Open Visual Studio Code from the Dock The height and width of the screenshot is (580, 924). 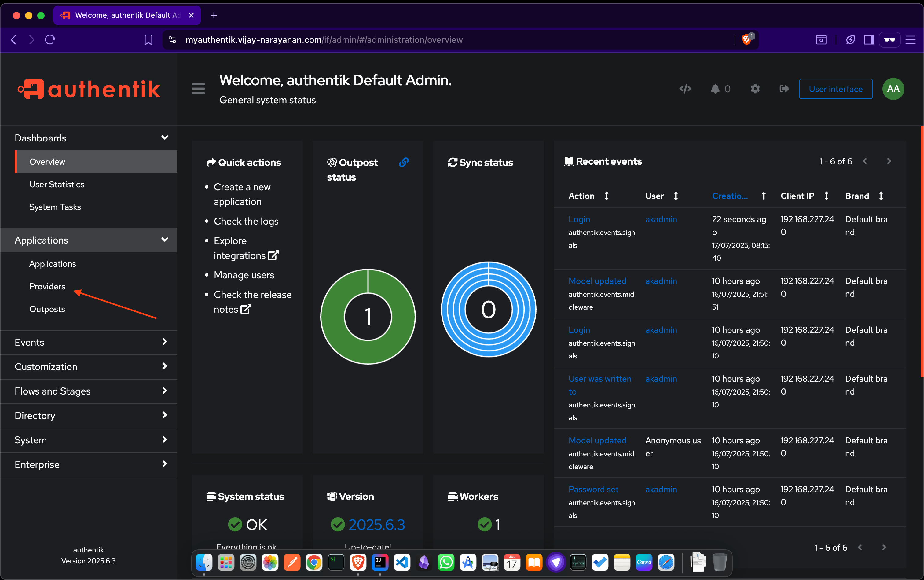coord(402,562)
